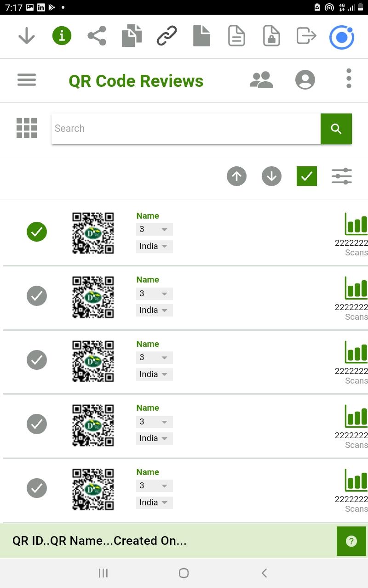Select the second row's grey checkmark
Viewport: 368px width, 588px height.
click(37, 296)
